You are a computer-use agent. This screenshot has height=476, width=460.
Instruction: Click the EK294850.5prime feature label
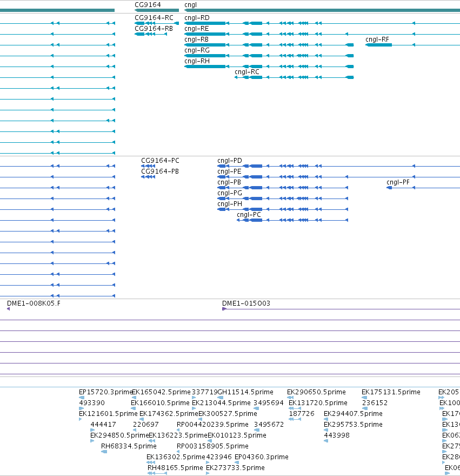[x=119, y=435]
